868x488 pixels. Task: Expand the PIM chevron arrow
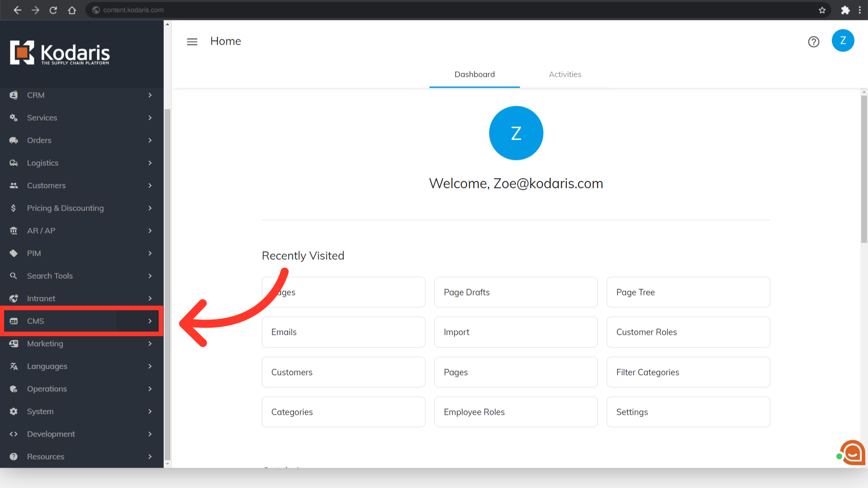150,253
